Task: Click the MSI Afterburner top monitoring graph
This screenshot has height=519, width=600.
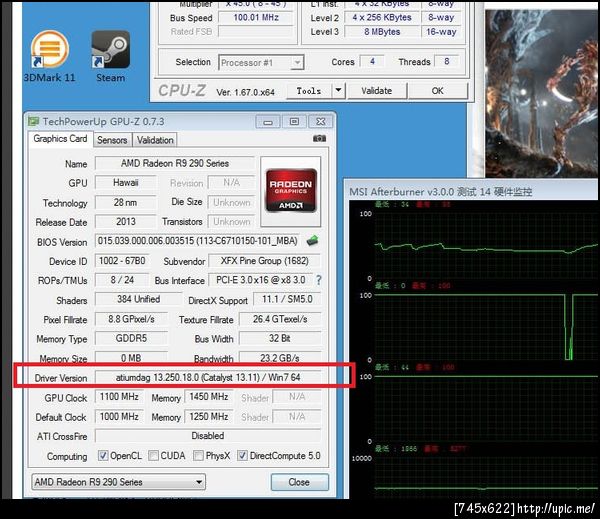Action: click(486, 246)
